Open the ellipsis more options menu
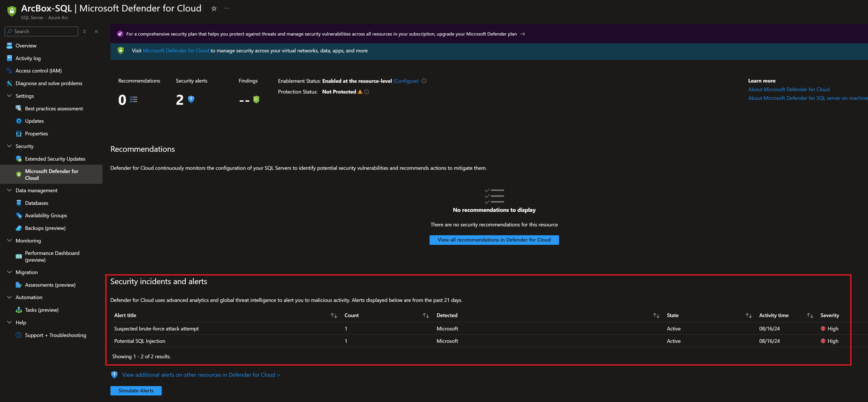The height and width of the screenshot is (402, 868). (227, 8)
